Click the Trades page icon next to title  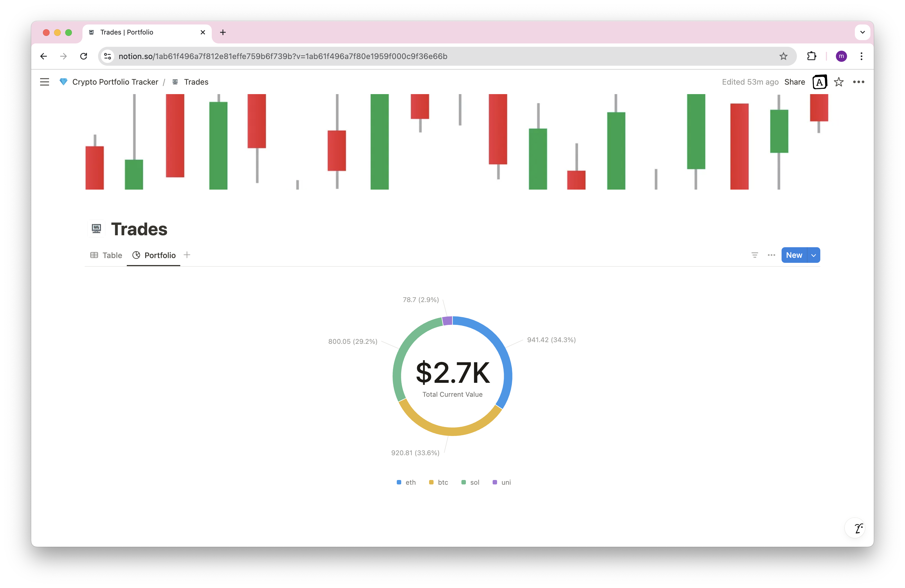click(x=96, y=229)
